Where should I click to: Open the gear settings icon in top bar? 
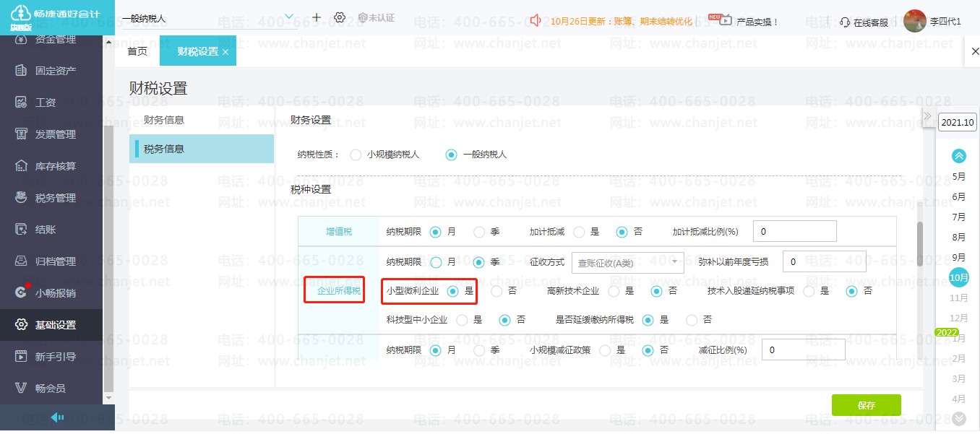[340, 17]
